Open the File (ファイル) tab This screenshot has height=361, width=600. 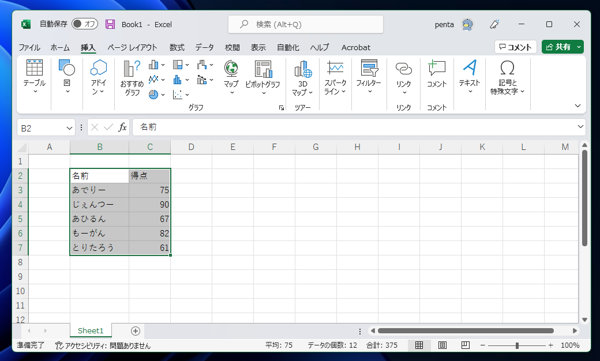click(29, 47)
